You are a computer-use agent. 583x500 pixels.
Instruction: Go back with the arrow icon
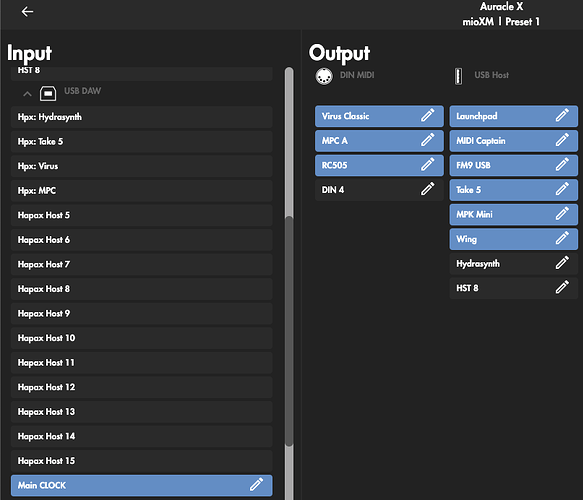(x=27, y=12)
